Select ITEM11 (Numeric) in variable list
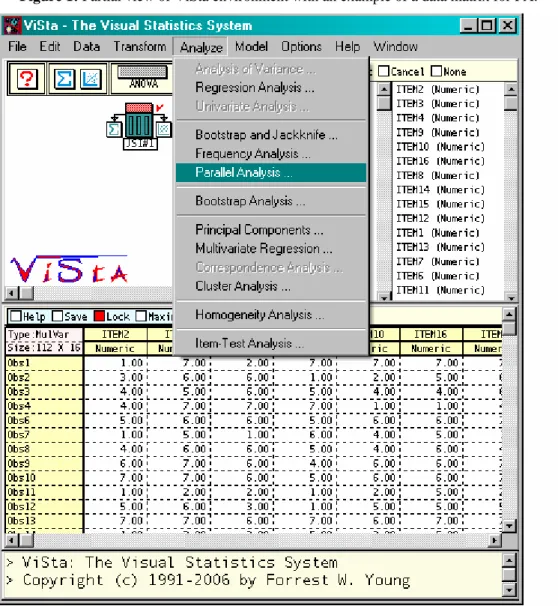The width and height of the screenshot is (558, 606). [441, 290]
